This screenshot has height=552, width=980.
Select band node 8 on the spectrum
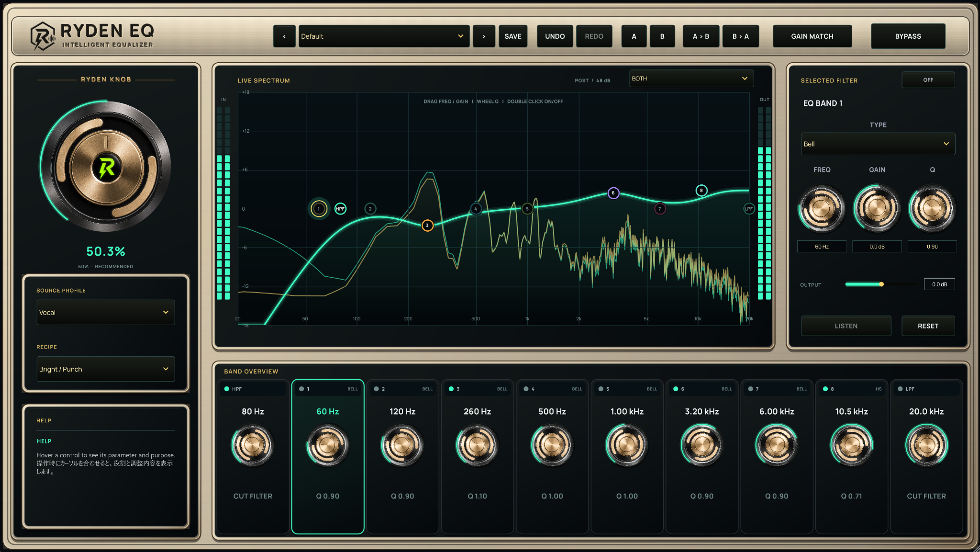coord(702,191)
